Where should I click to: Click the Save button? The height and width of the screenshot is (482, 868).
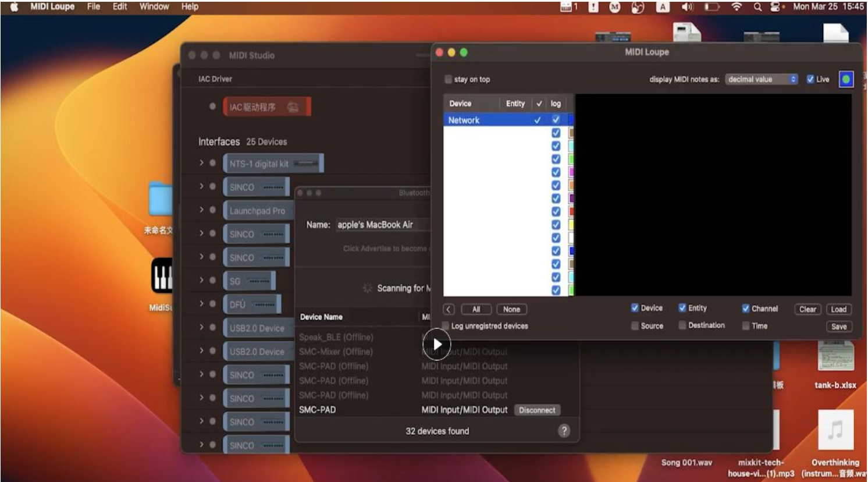tap(838, 327)
